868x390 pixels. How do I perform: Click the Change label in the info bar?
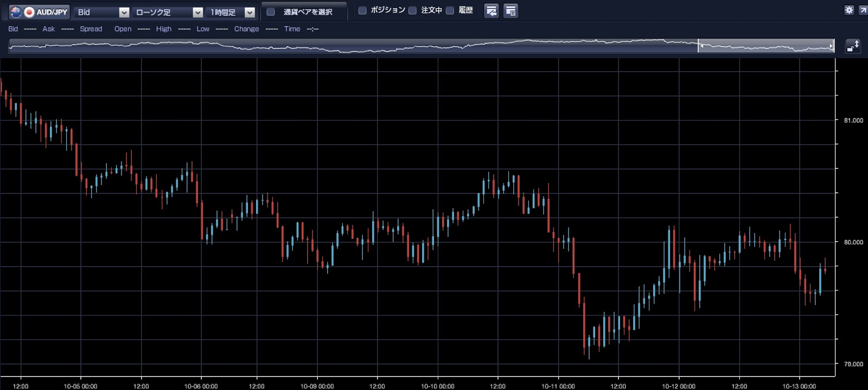246,29
